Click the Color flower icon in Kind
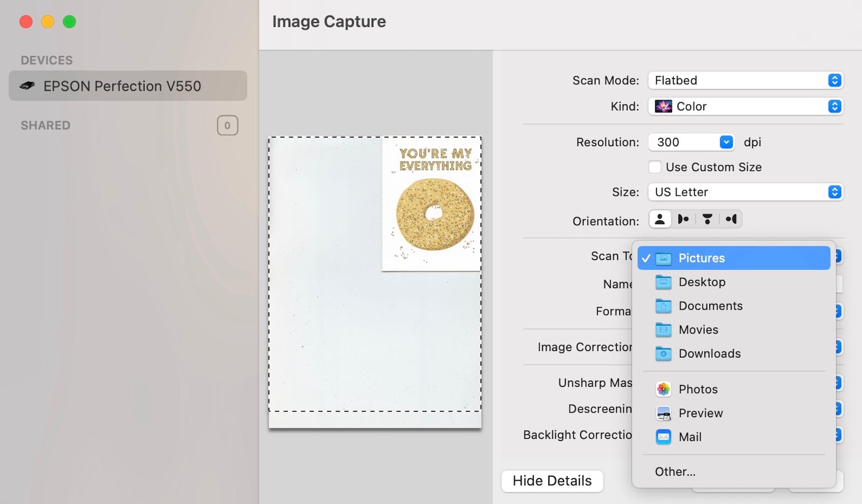862x504 pixels. coord(663,106)
